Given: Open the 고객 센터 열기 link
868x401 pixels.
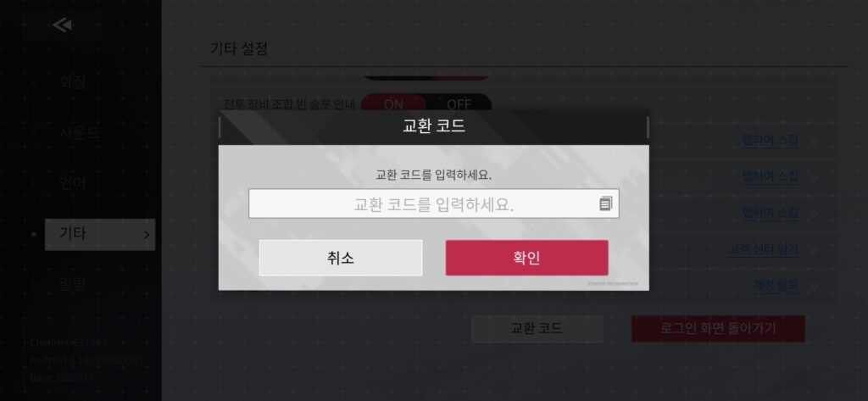Looking at the screenshot, I should click(764, 250).
